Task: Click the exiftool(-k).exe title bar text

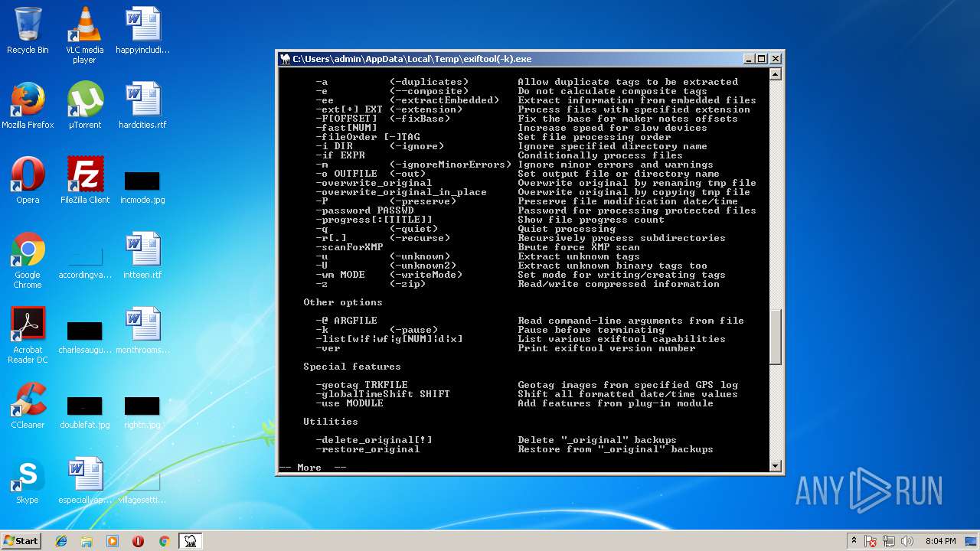Action: [412, 59]
